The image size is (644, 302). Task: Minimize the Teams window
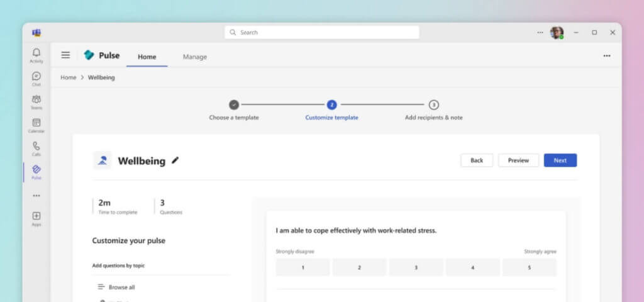pos(576,33)
